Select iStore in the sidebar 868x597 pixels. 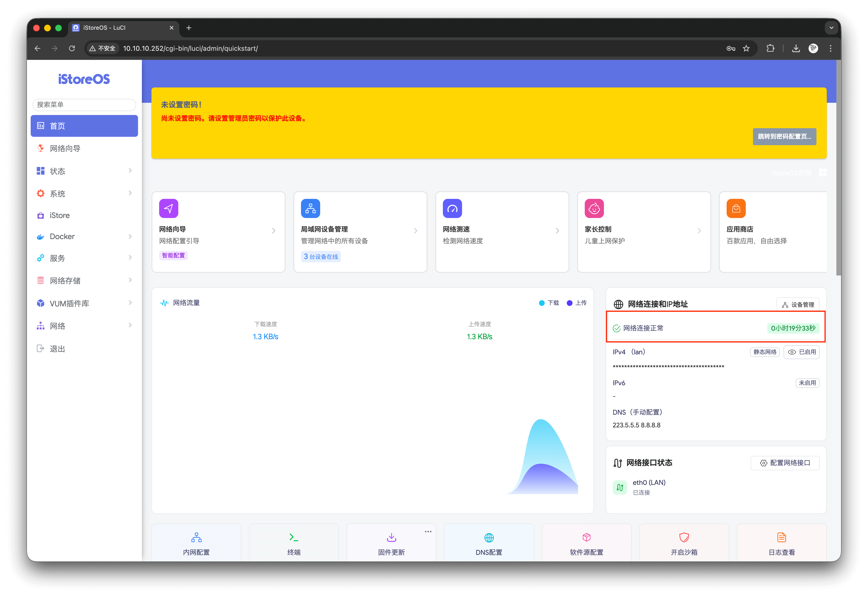(x=60, y=215)
